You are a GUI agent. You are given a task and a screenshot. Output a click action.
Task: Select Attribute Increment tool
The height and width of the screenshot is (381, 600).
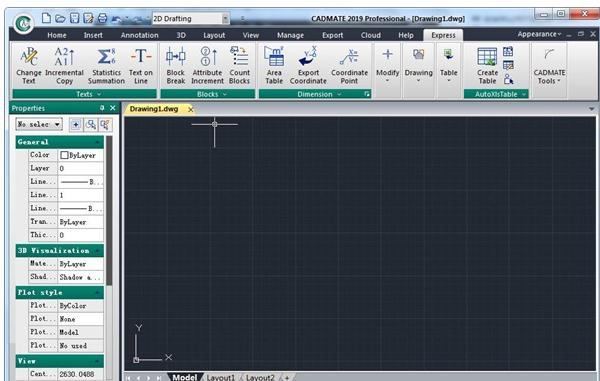(x=207, y=66)
